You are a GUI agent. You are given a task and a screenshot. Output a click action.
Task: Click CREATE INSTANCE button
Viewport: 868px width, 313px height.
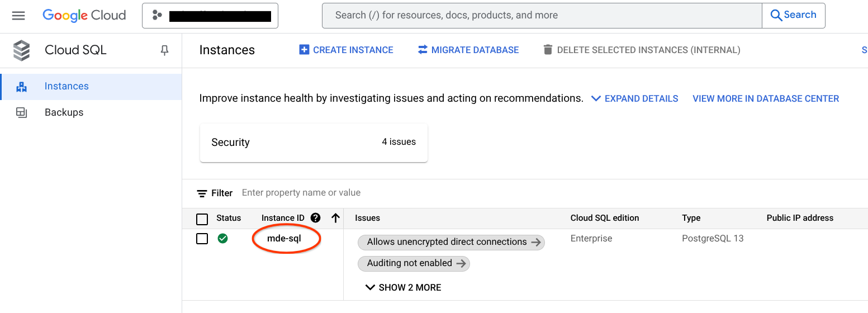point(347,50)
